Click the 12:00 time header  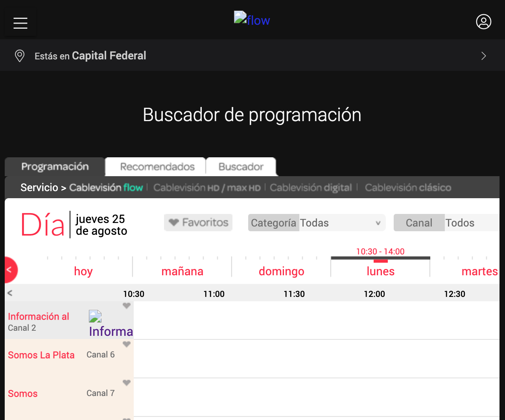click(374, 294)
